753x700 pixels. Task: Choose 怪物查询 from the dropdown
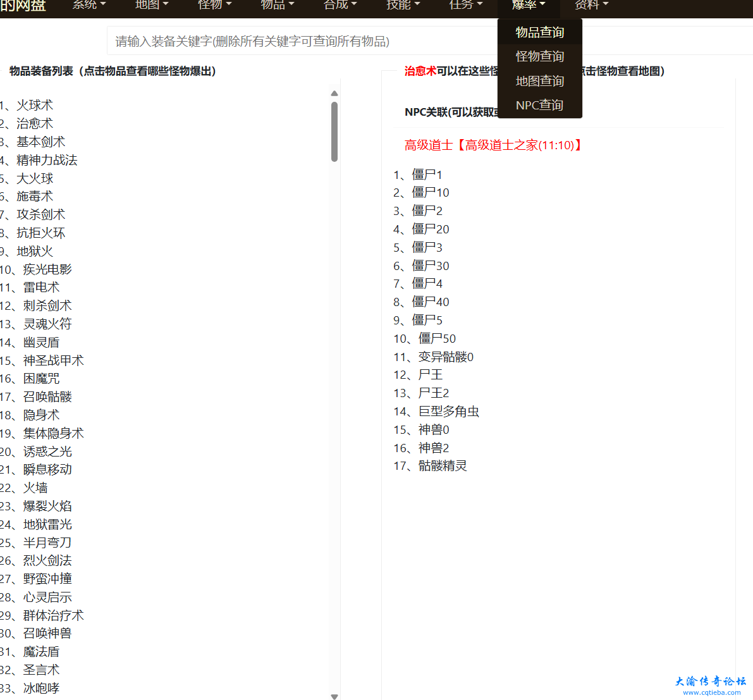point(540,56)
